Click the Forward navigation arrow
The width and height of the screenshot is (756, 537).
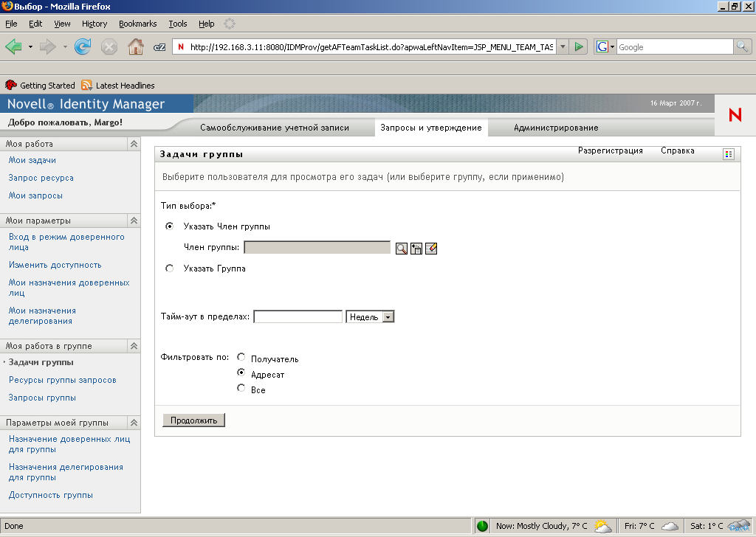[47, 46]
